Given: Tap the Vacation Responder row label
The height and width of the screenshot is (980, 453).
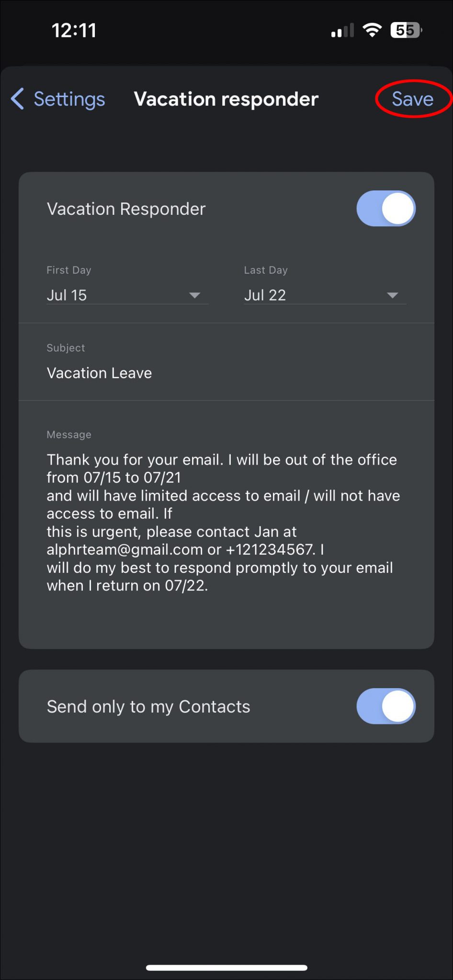Looking at the screenshot, I should point(126,209).
